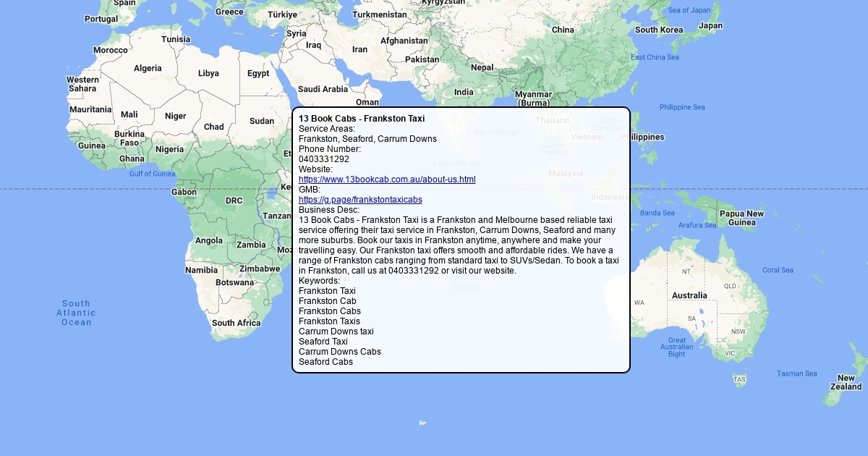Select the South Africa map label
The width and height of the screenshot is (868, 456).
click(x=236, y=323)
